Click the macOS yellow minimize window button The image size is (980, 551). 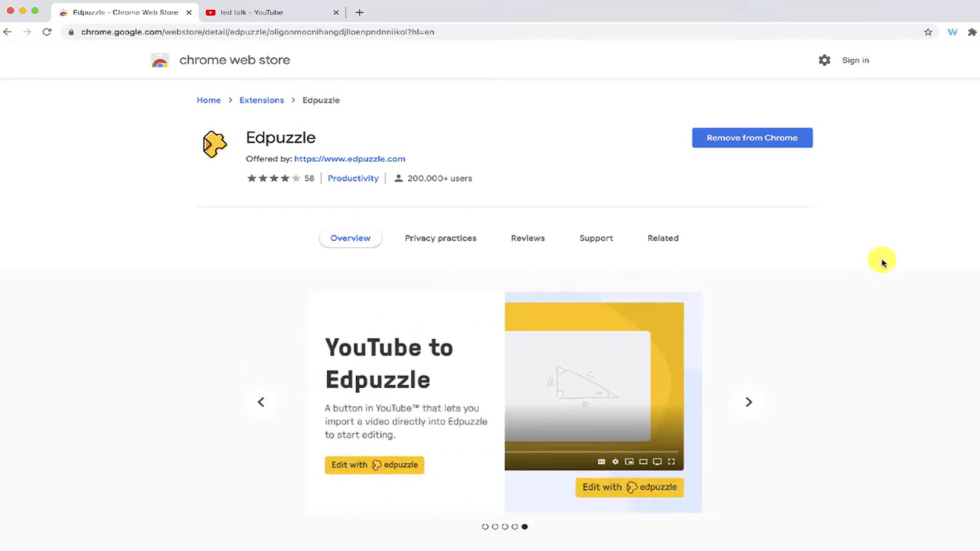(22, 11)
